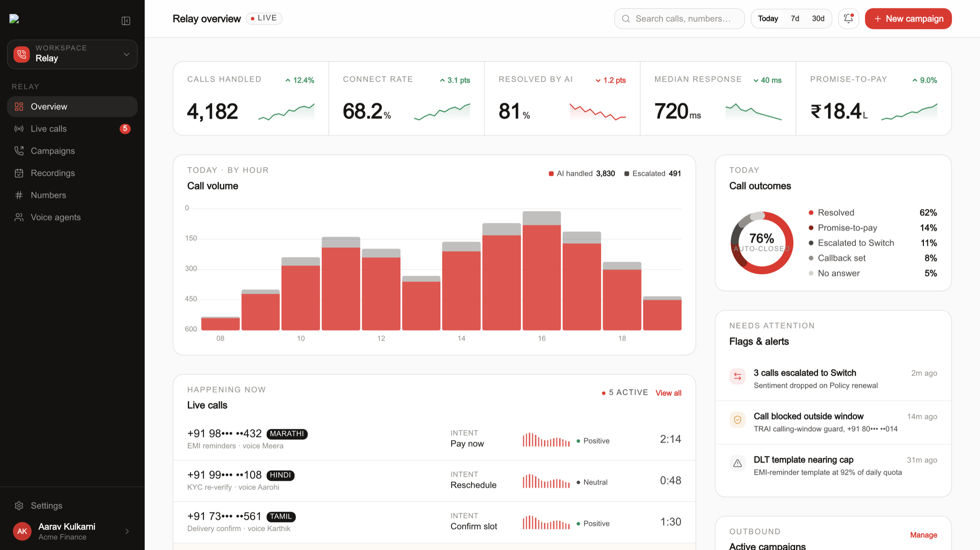This screenshot has width=980, height=550.
Task: Select the Overview grid icon
Action: [x=19, y=106]
